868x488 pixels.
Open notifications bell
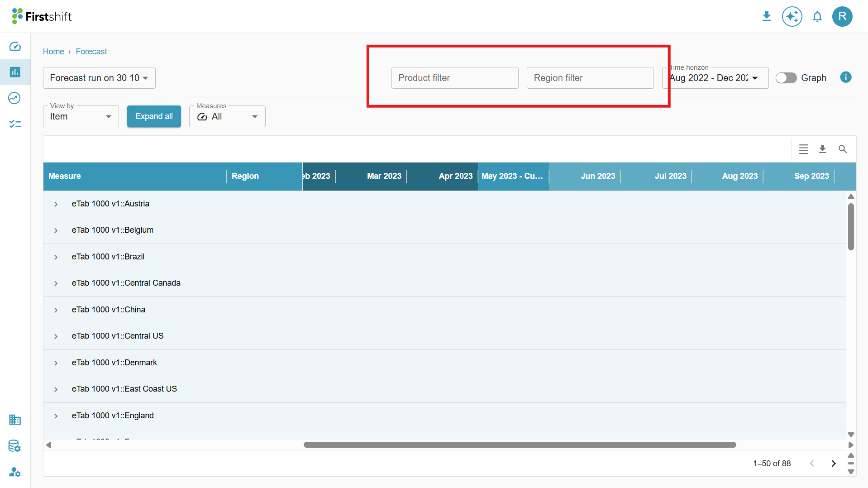click(x=817, y=17)
